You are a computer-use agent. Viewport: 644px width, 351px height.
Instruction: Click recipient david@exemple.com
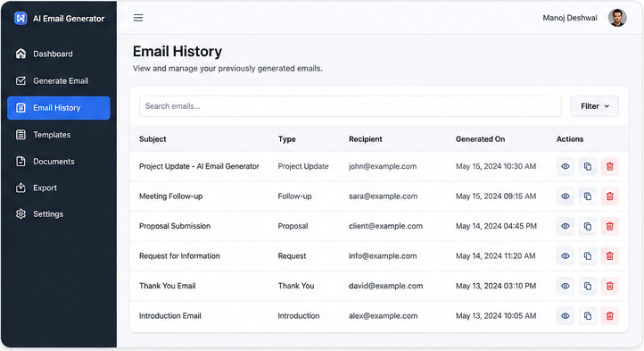(385, 286)
